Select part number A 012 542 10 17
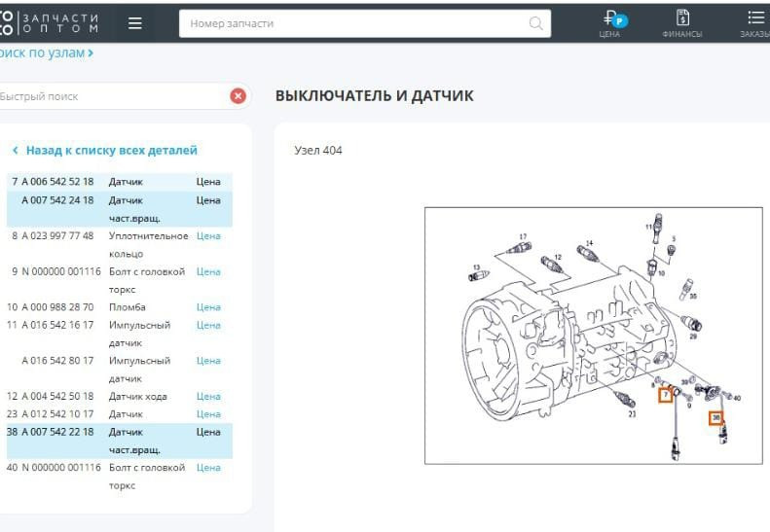The width and height of the screenshot is (770, 532). coord(57,414)
